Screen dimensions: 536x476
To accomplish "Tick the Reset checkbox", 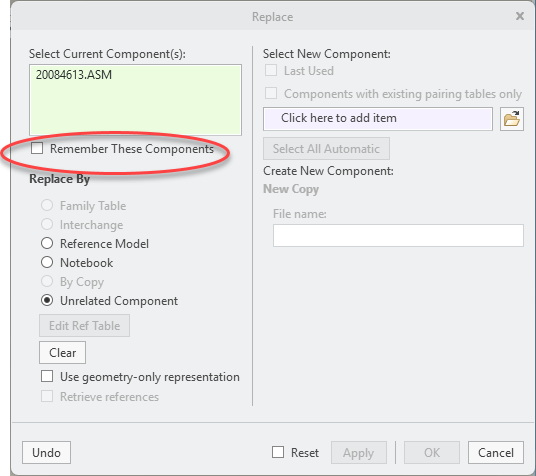I will 278,452.
